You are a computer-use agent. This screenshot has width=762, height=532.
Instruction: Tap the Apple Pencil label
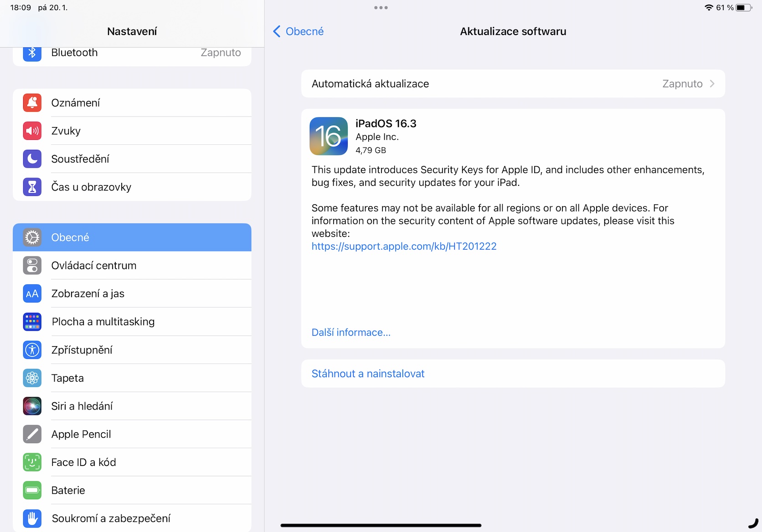[x=81, y=434]
